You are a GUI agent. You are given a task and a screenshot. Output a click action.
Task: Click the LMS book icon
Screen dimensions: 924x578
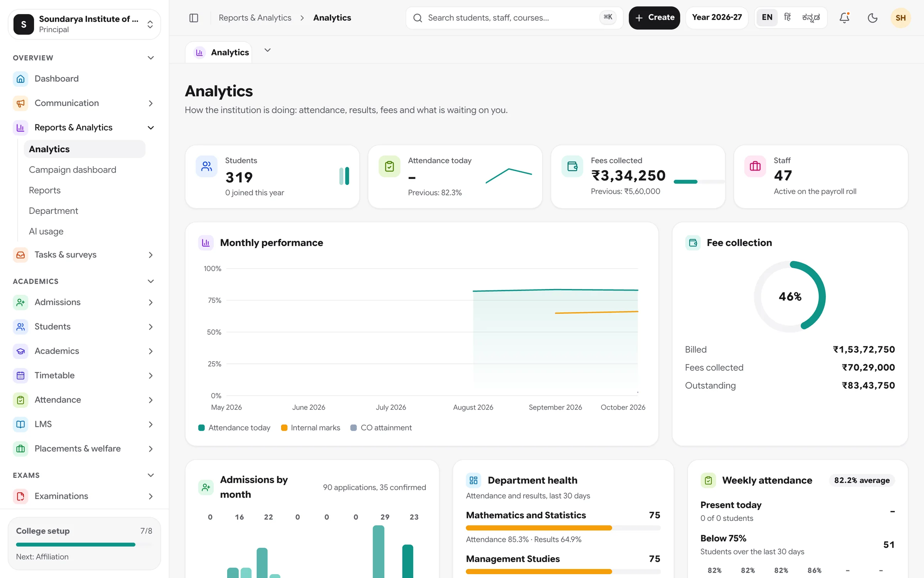click(x=20, y=424)
